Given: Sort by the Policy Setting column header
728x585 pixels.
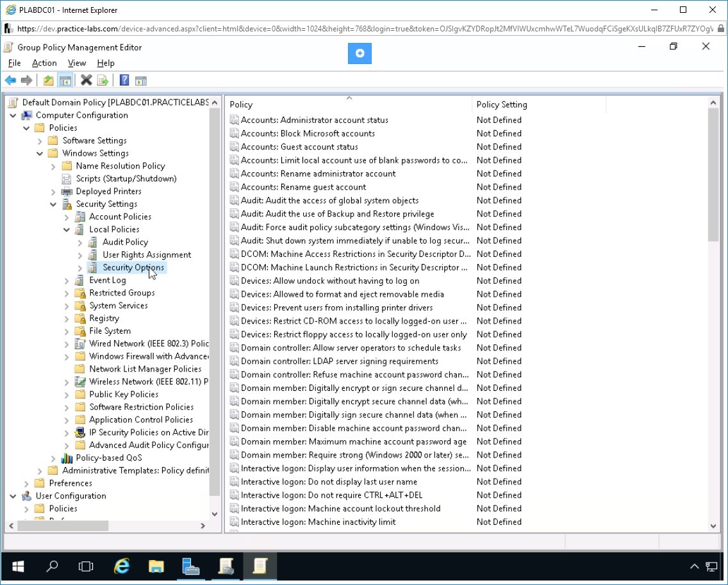Looking at the screenshot, I should (539, 104).
